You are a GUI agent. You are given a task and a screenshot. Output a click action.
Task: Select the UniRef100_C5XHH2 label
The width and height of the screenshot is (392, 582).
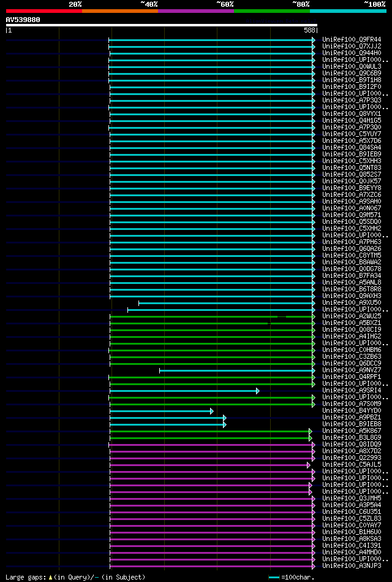coord(352,229)
